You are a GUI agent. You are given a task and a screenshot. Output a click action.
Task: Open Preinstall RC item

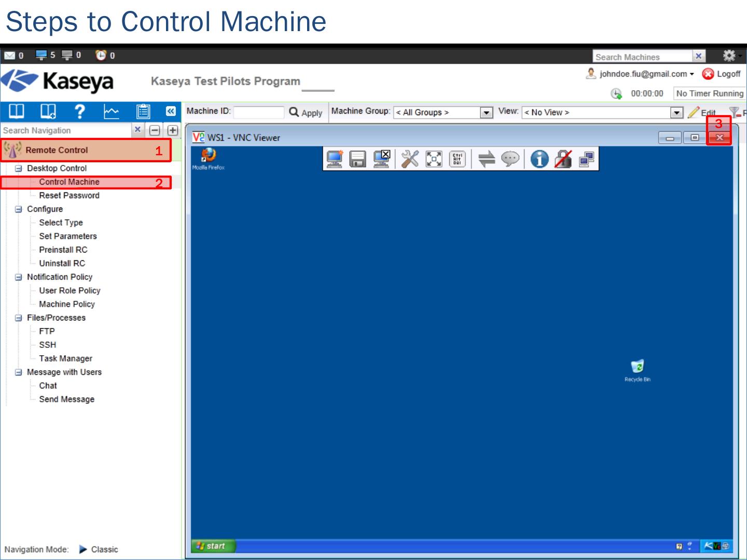point(63,250)
